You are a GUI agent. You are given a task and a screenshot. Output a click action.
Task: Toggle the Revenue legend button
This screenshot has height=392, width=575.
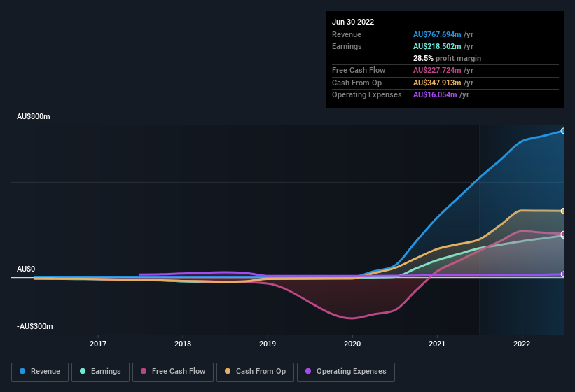[x=40, y=372]
